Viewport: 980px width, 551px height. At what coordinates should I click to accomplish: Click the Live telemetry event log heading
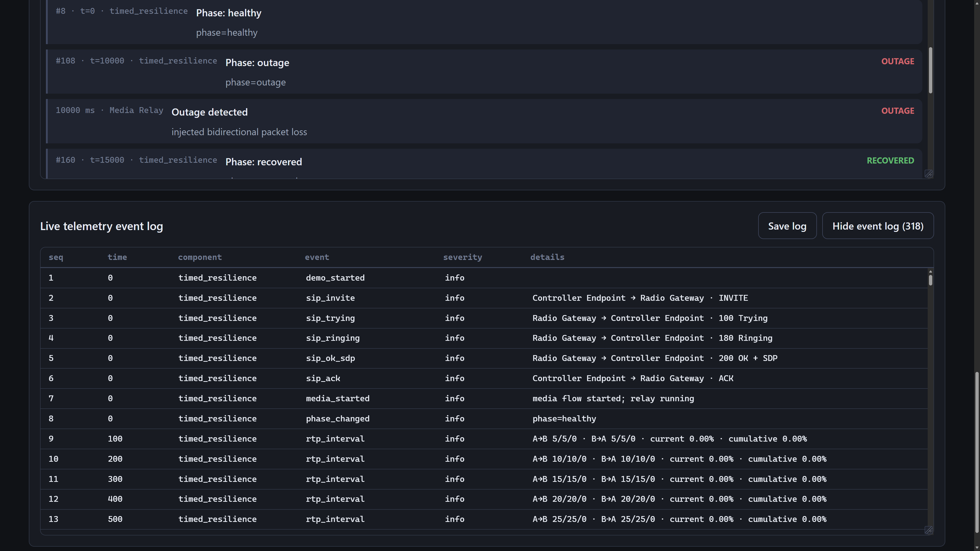(x=102, y=226)
